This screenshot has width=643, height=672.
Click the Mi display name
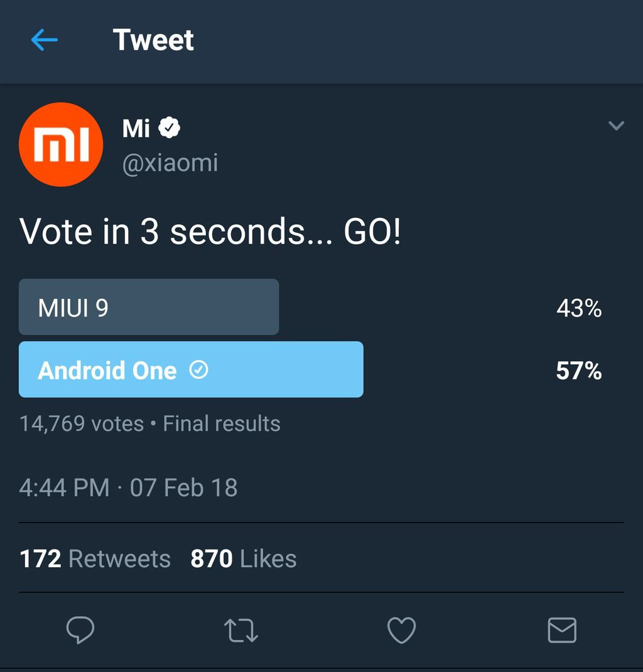136,128
